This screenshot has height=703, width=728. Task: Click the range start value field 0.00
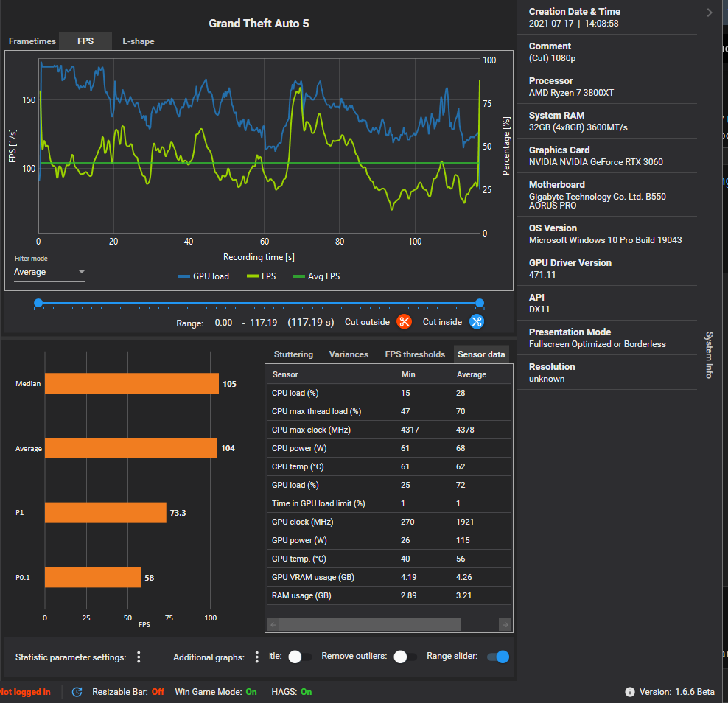click(x=223, y=323)
